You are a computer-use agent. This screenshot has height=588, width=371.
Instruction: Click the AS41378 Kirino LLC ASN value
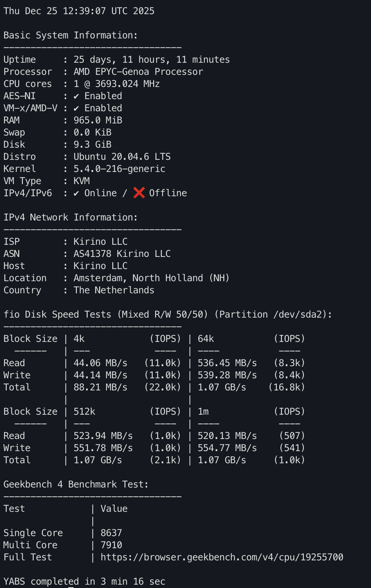point(122,254)
